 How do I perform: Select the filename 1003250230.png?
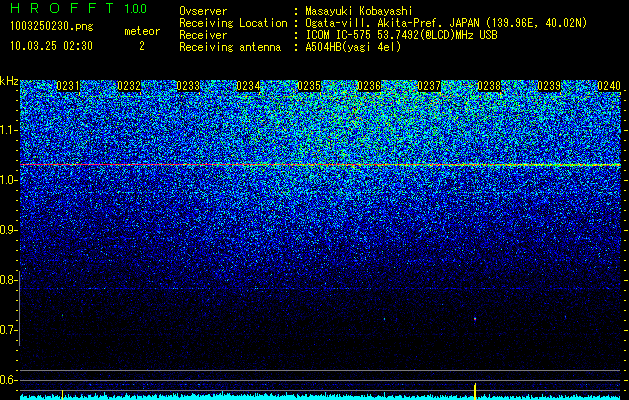pos(51,26)
